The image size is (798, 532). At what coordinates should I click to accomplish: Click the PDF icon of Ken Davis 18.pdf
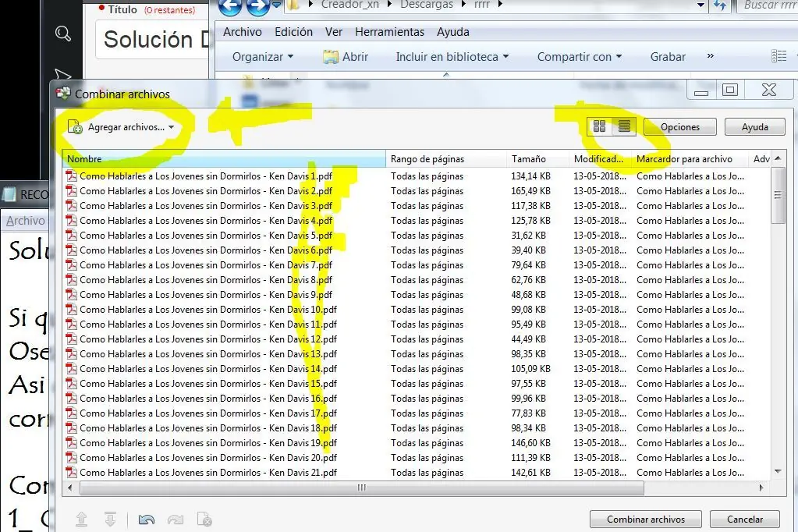pyautogui.click(x=71, y=428)
